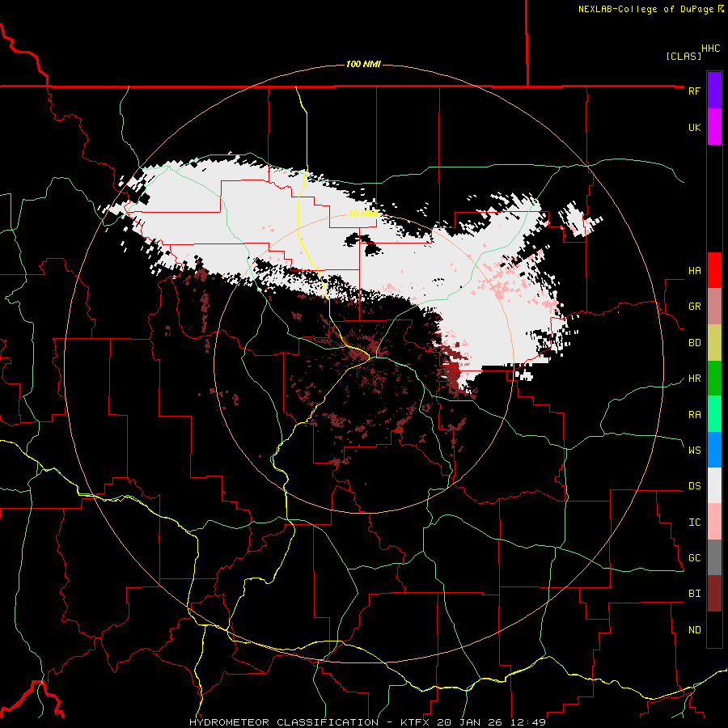The width and height of the screenshot is (728, 728).
Task: Click the [CLAS] legend heading
Action: tap(684, 56)
